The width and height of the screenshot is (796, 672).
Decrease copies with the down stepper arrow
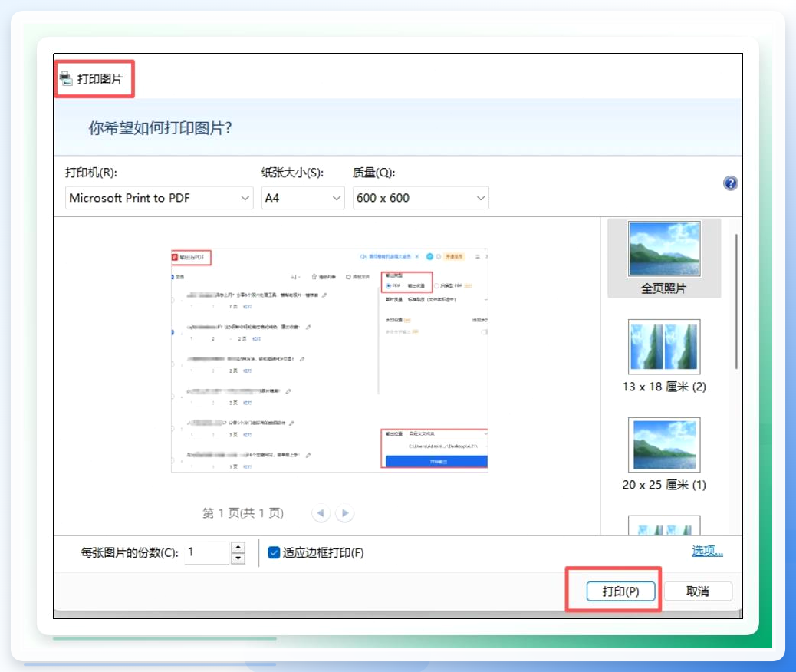tap(238, 558)
